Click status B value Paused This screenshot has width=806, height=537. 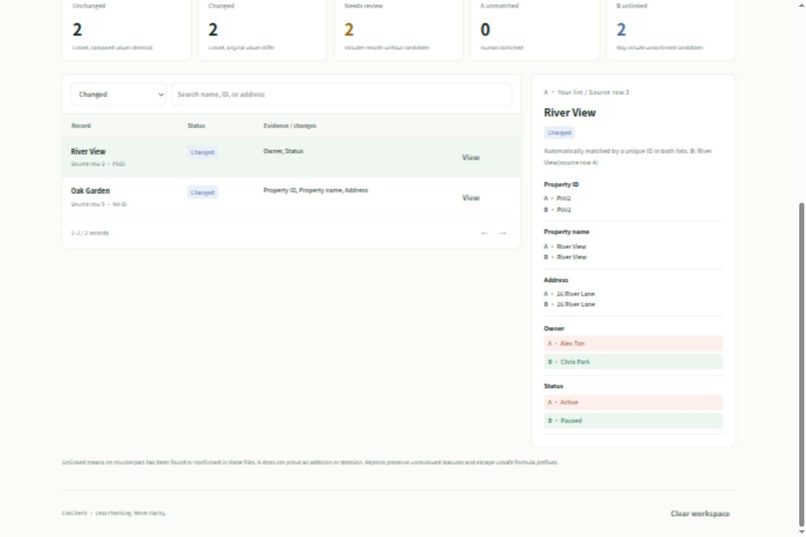633,421
